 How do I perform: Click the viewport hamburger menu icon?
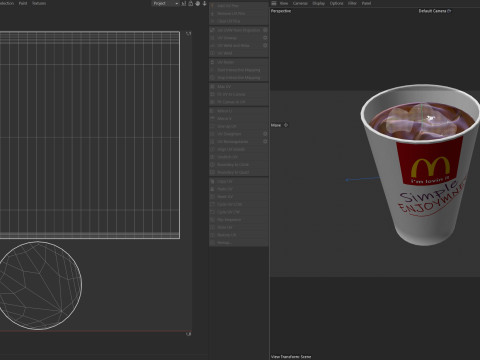click(274, 3)
